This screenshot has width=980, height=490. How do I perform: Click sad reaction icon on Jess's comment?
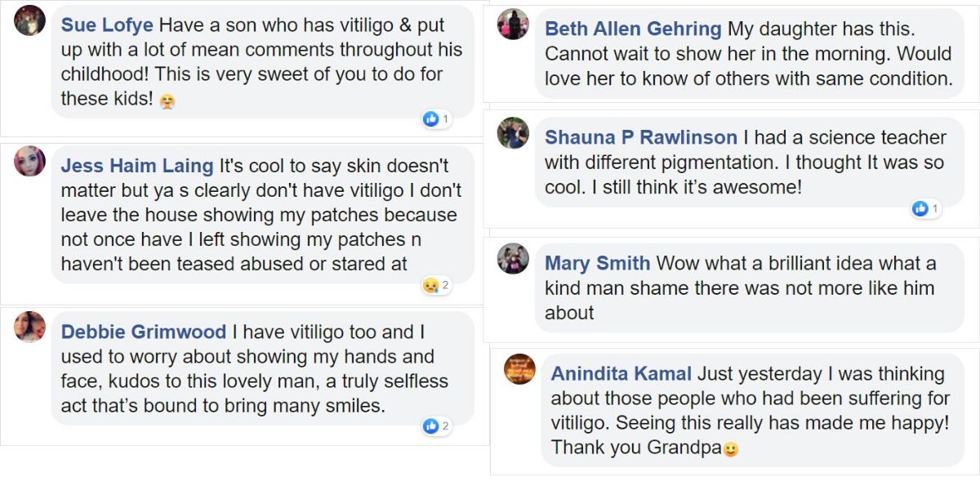click(x=430, y=285)
